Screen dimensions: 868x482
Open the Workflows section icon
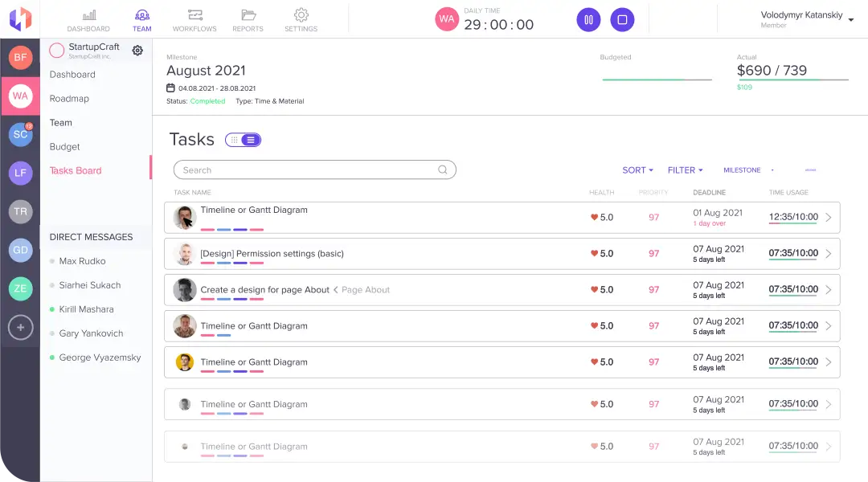[194, 15]
